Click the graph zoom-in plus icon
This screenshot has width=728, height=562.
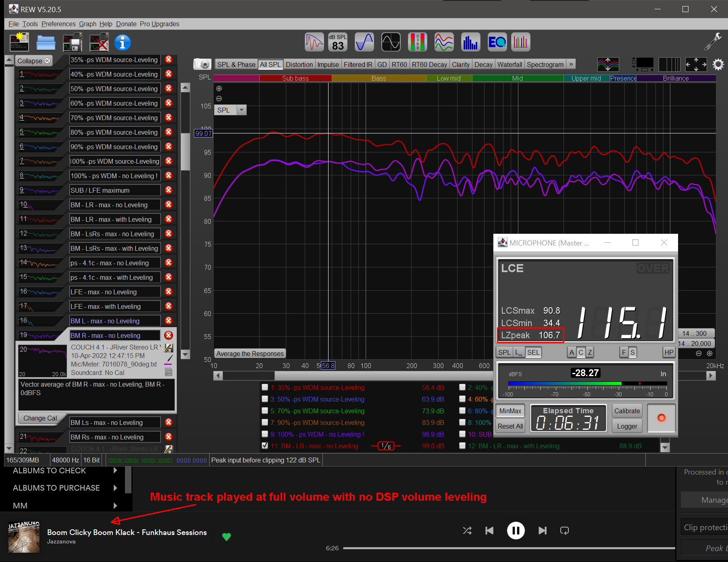point(219,88)
